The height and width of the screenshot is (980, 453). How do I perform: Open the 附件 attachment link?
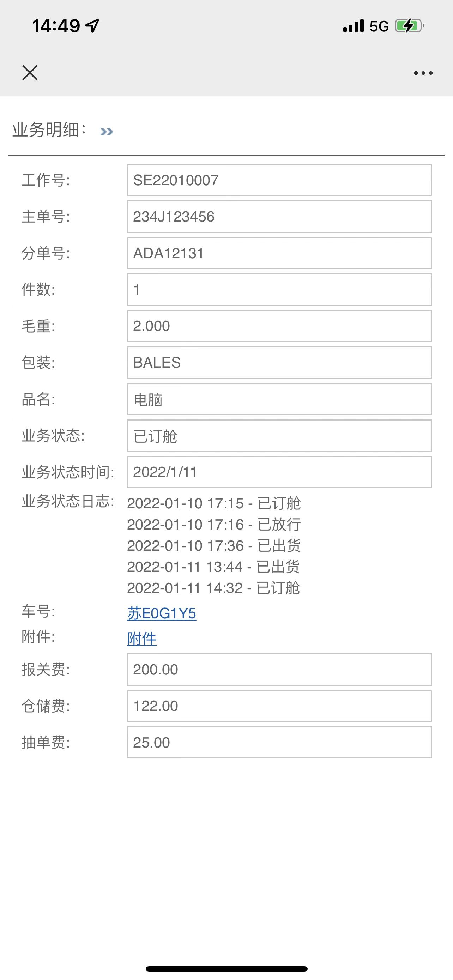pyautogui.click(x=142, y=639)
